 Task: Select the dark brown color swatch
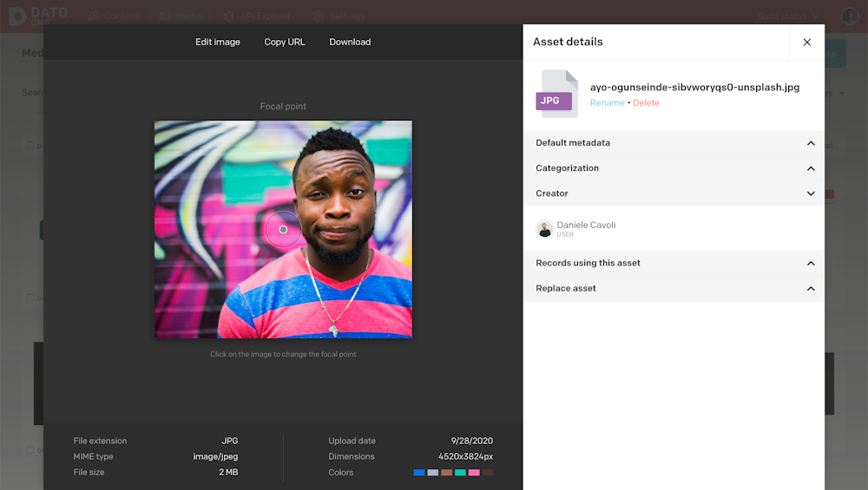pos(488,473)
